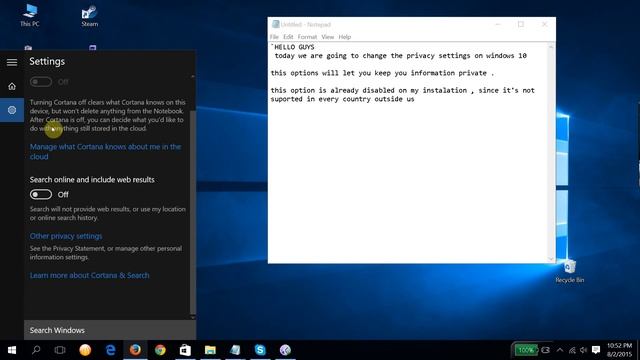Select Steam desktop icon

tap(89, 16)
